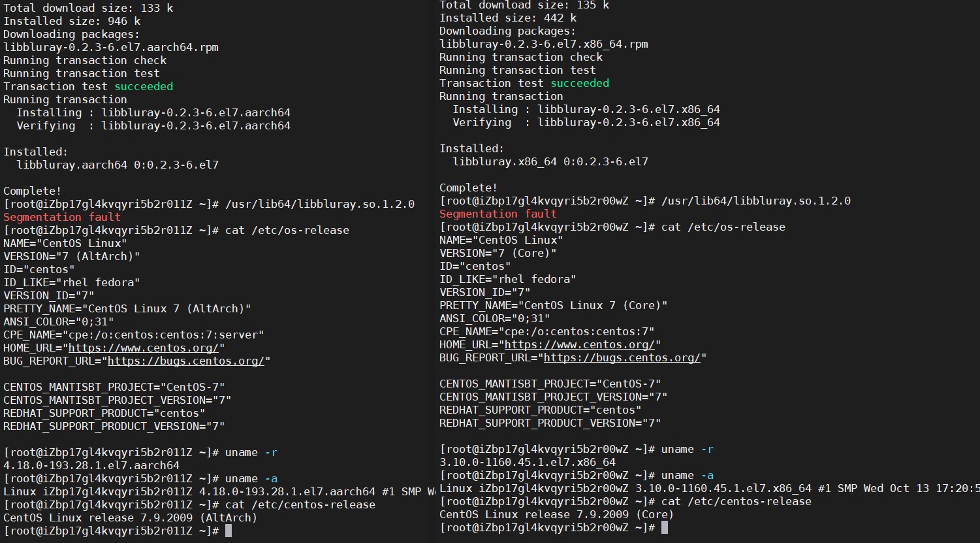Click "Complete!" line in right terminal

469,188
